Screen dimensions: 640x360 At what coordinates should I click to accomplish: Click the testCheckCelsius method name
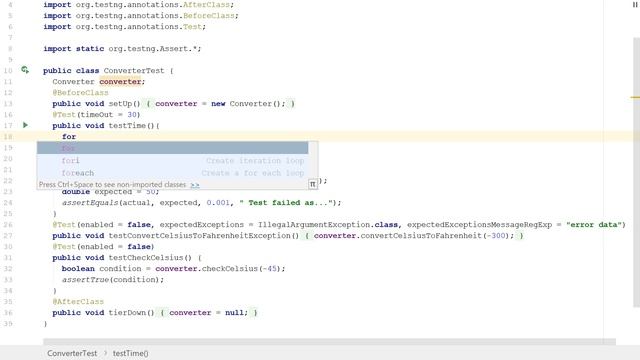pyautogui.click(x=146, y=258)
